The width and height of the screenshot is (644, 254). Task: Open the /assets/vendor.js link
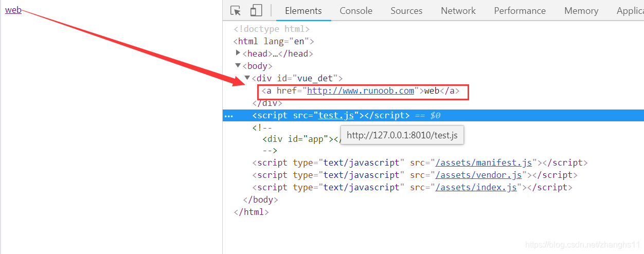478,175
